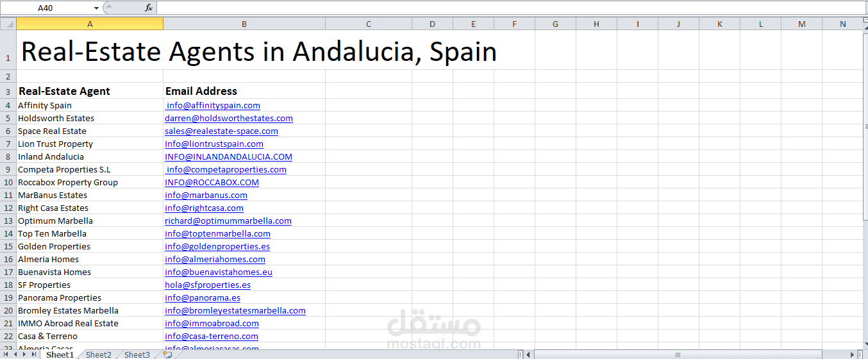Select the SF Properties cell
The height and width of the screenshot is (359, 868).
point(90,285)
